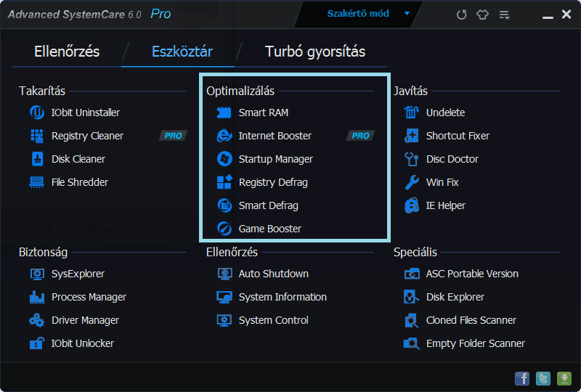The image size is (581, 392).
Task: Click the Shortcut Fixer icon
Action: point(411,136)
